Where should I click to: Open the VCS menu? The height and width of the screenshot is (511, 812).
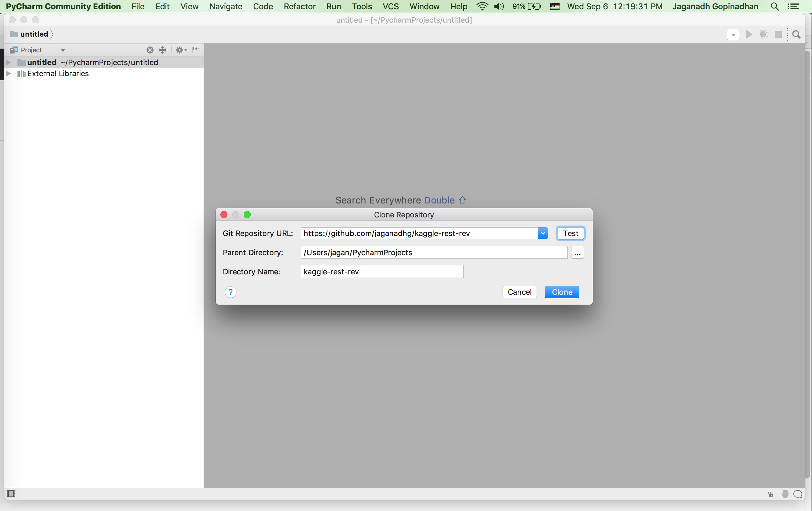(x=391, y=6)
